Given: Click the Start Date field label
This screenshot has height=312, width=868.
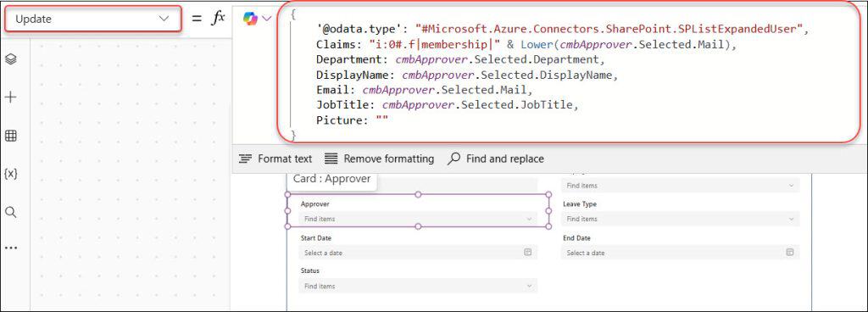Looking at the screenshot, I should coord(316,238).
